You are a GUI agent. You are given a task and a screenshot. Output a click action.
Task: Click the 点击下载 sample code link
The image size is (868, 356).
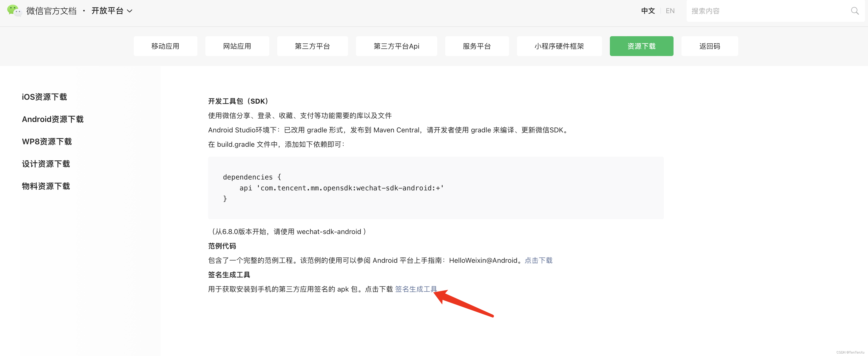[x=539, y=260]
